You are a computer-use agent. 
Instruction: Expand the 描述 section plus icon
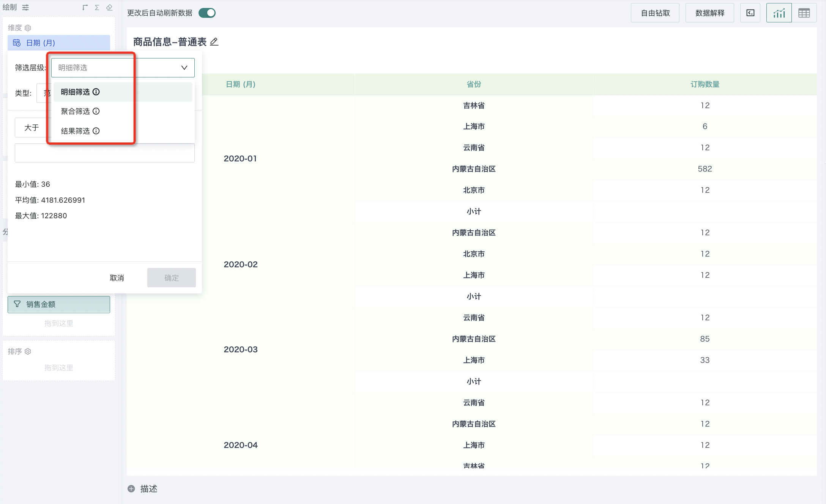(131, 489)
